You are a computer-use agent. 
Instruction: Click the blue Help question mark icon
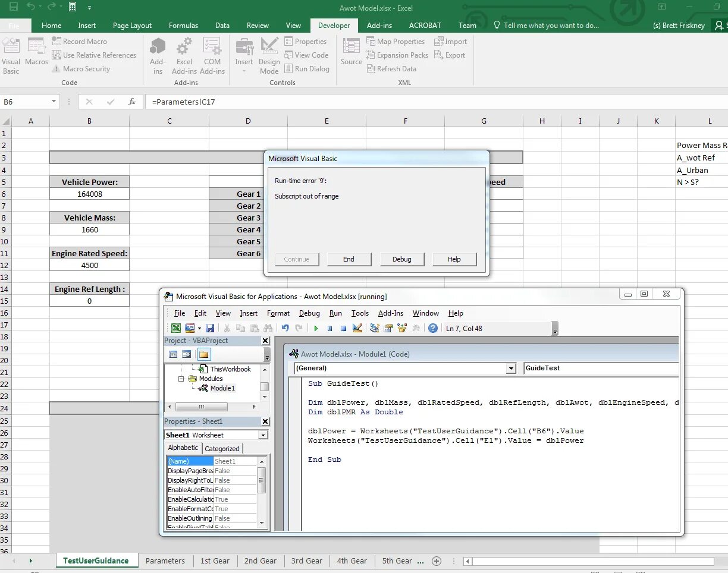pos(433,328)
